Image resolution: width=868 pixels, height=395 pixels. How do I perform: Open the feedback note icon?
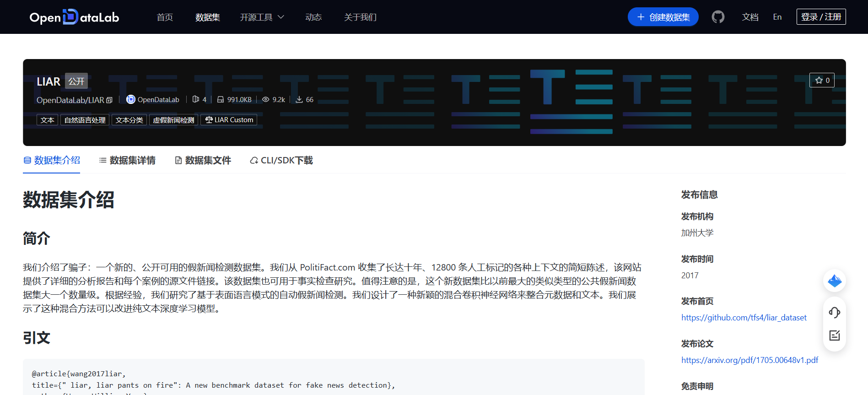click(x=835, y=335)
